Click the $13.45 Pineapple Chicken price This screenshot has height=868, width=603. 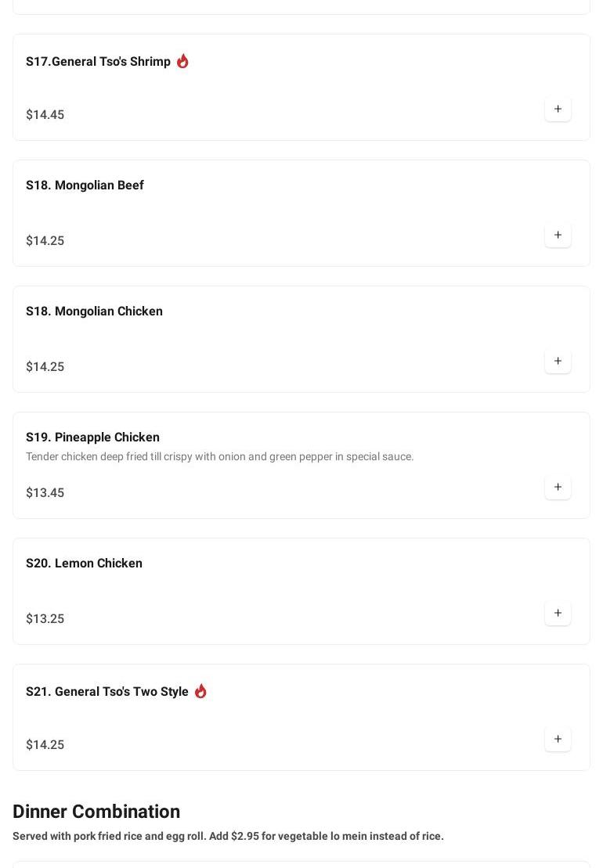45,493
